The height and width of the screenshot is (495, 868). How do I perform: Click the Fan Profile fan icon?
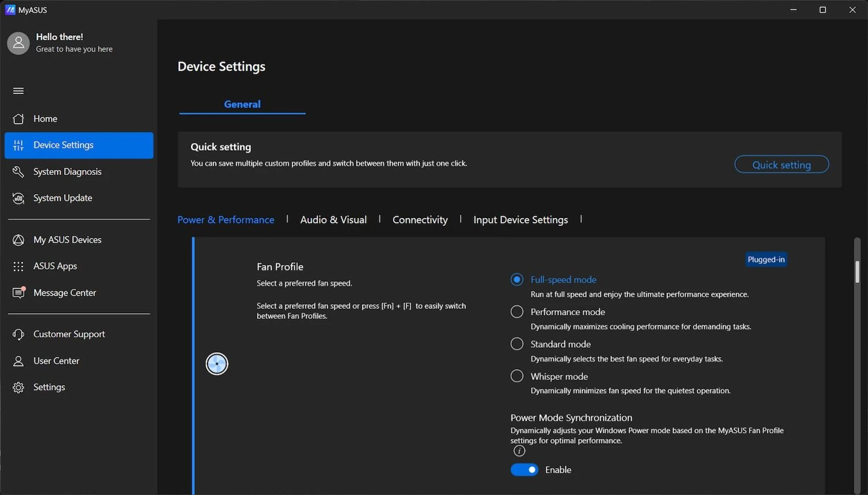click(x=217, y=364)
